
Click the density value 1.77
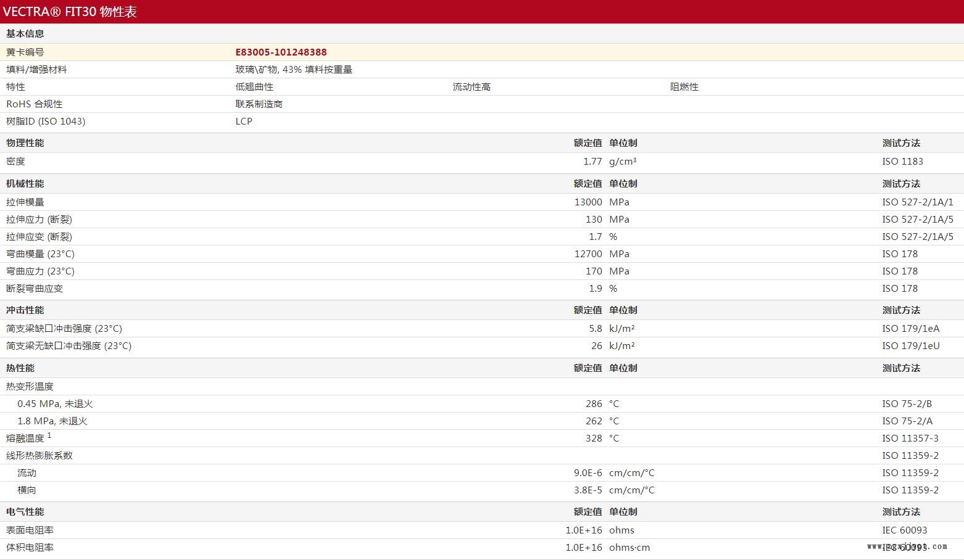pyautogui.click(x=592, y=162)
